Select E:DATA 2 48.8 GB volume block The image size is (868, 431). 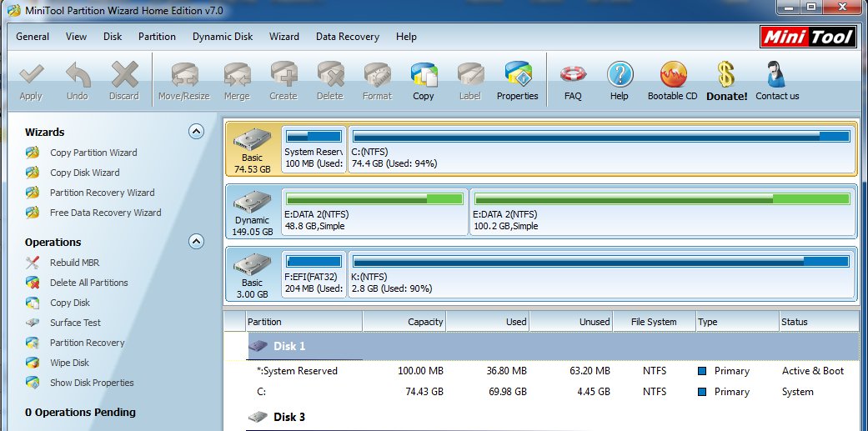coord(374,213)
